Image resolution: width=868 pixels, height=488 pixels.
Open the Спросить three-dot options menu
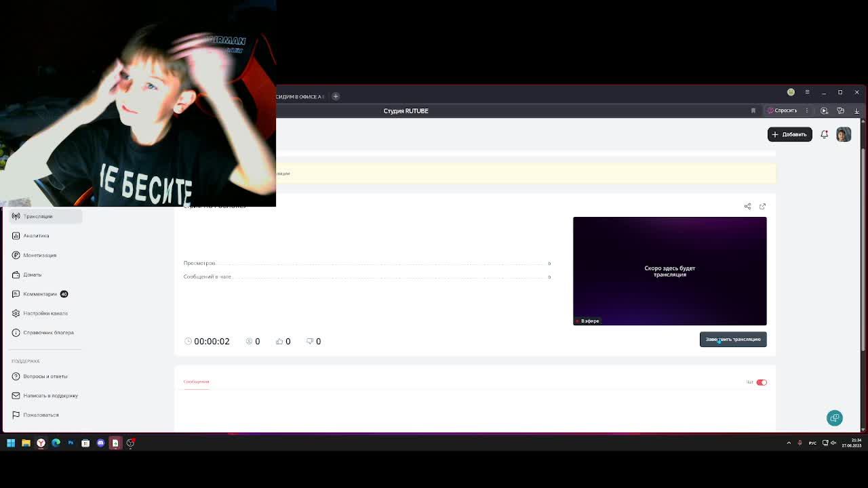tap(807, 110)
